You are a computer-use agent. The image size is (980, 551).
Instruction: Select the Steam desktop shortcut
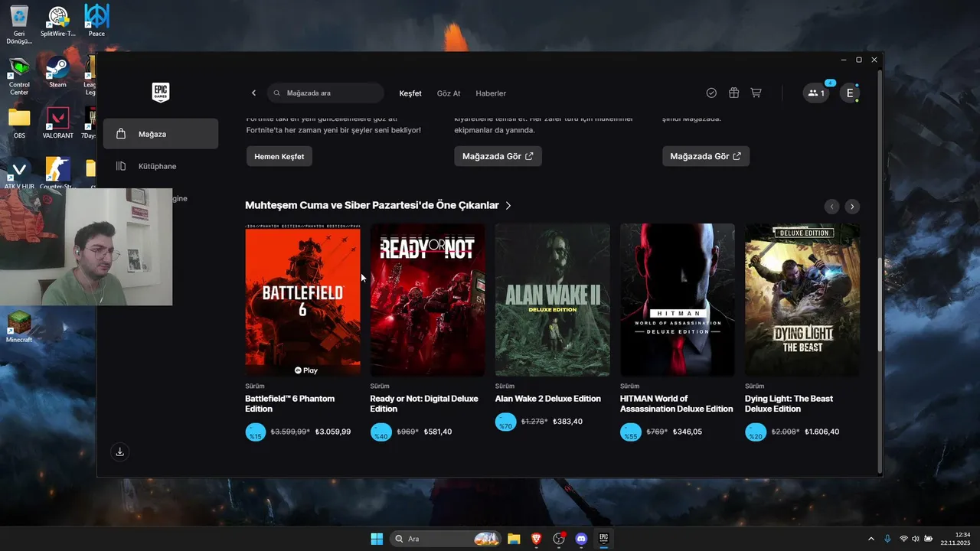tap(58, 73)
